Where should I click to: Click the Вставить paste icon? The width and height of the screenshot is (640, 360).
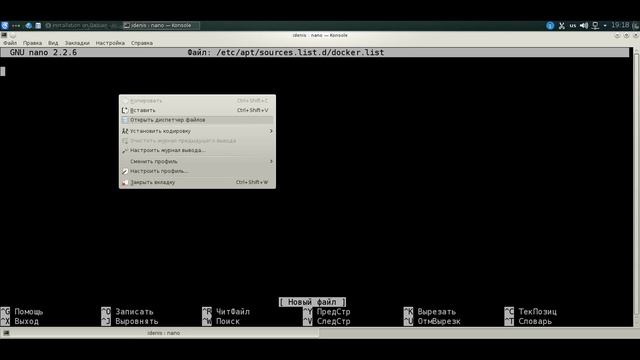(125, 110)
